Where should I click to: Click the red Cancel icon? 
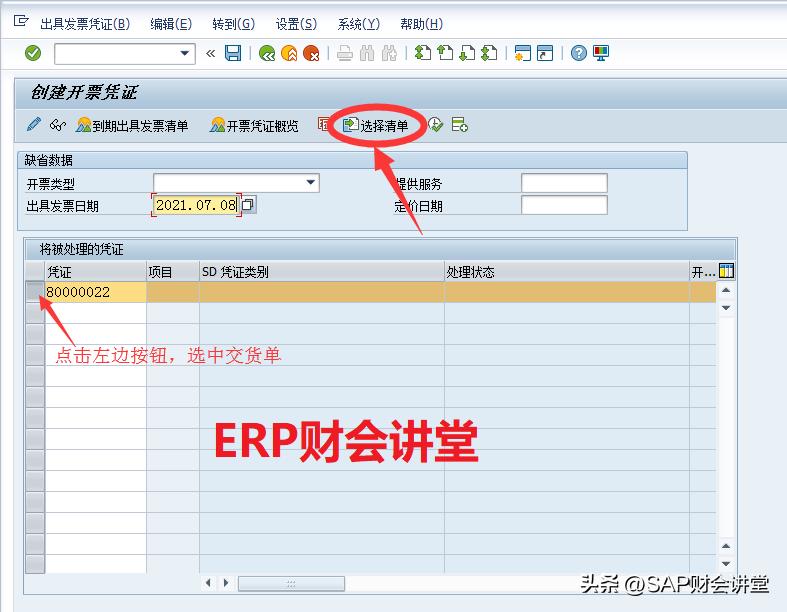tap(311, 53)
